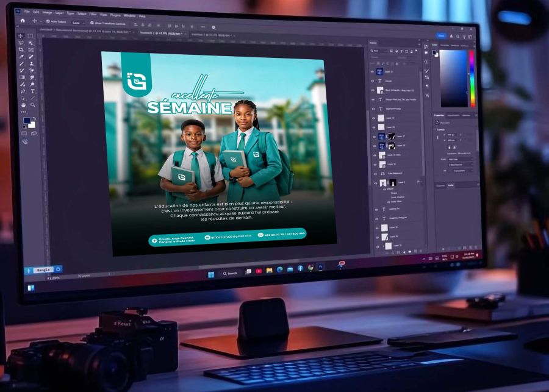Go to the Photoshop Home screen icon
The height and width of the screenshot is (392, 549).
23,21
